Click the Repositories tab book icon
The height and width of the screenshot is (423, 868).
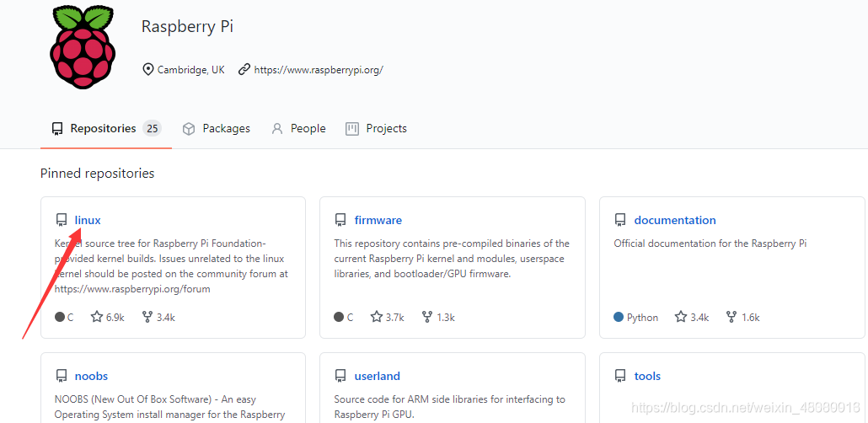tap(57, 129)
